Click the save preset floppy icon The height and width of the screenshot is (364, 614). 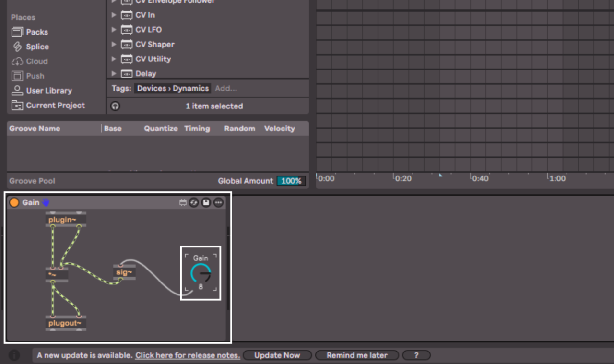(x=206, y=203)
